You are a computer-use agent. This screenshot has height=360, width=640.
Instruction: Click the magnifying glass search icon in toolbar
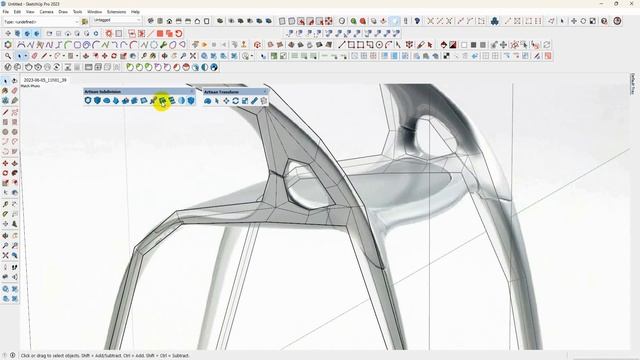[x=8, y=56]
